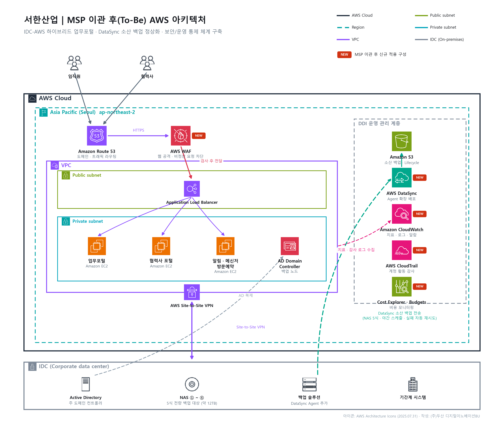Select the 업무포털 EC2 instance icon
The height and width of the screenshot is (428, 504).
97,246
